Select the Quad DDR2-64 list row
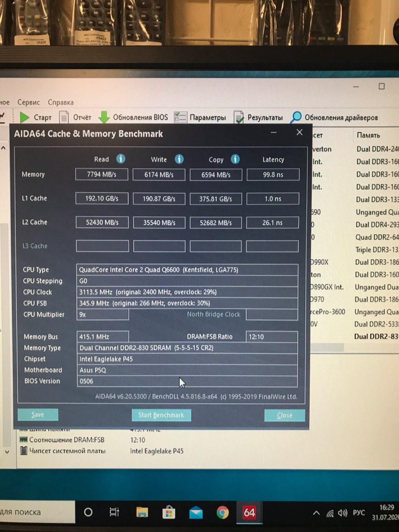The width and height of the screenshot is (399, 532). click(376, 237)
